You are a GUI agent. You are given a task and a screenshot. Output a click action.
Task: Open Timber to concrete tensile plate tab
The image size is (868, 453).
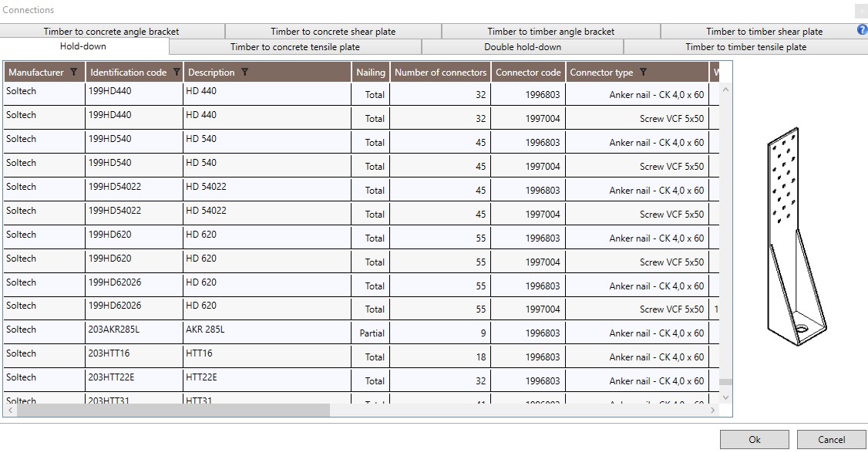pos(295,47)
